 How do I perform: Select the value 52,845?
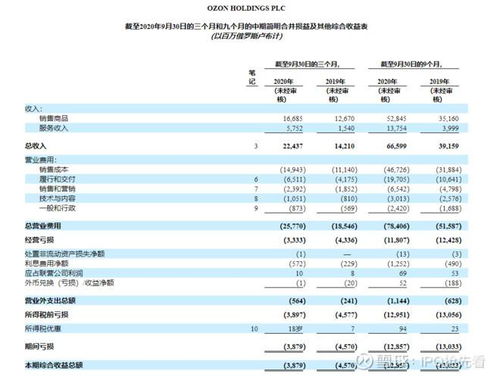[397, 119]
